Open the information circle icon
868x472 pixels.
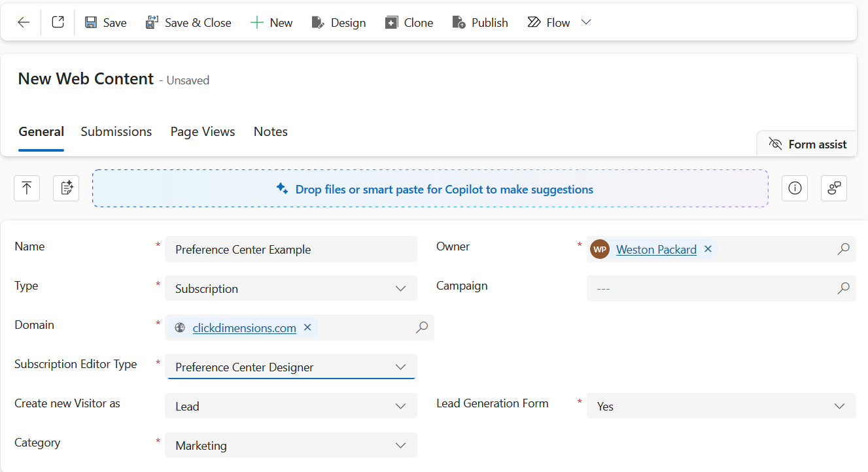click(x=795, y=188)
